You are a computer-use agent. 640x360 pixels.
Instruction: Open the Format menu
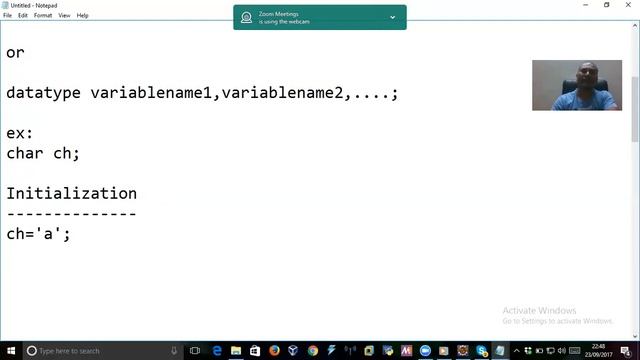pyautogui.click(x=43, y=16)
